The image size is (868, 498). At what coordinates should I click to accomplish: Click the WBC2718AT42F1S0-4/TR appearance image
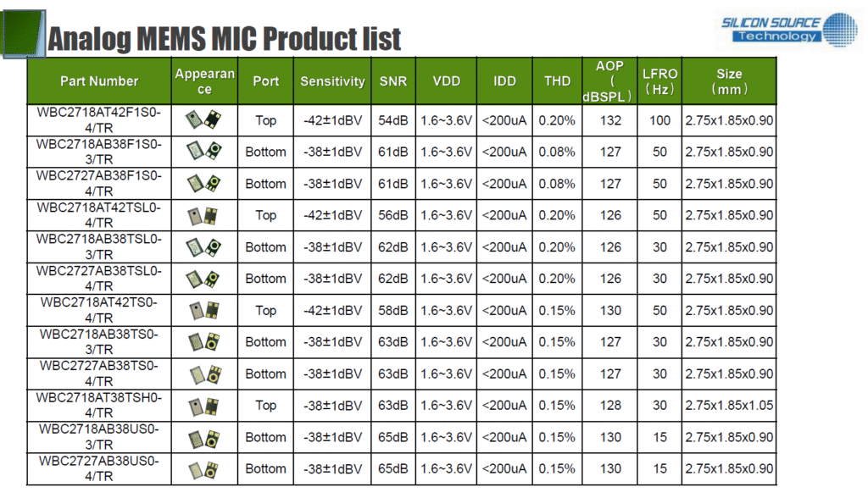(x=203, y=119)
